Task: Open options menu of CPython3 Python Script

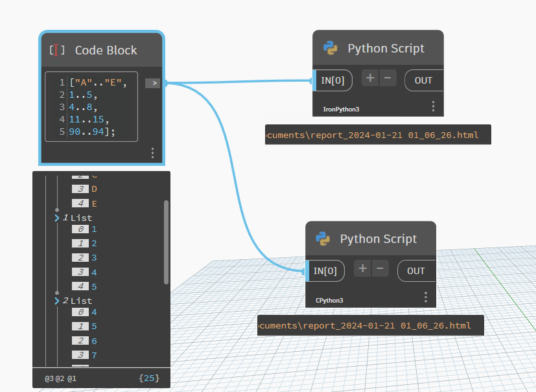Action: (425, 297)
